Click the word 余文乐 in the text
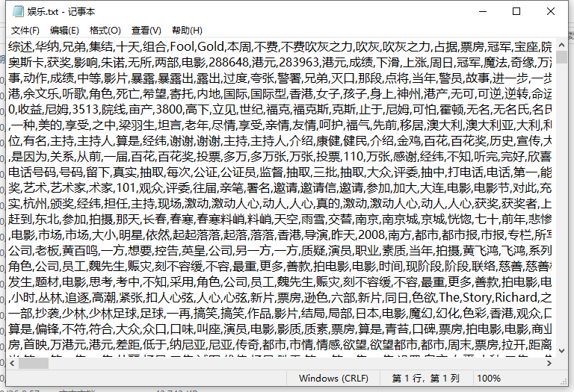The height and width of the screenshot is (392, 574). [40, 94]
